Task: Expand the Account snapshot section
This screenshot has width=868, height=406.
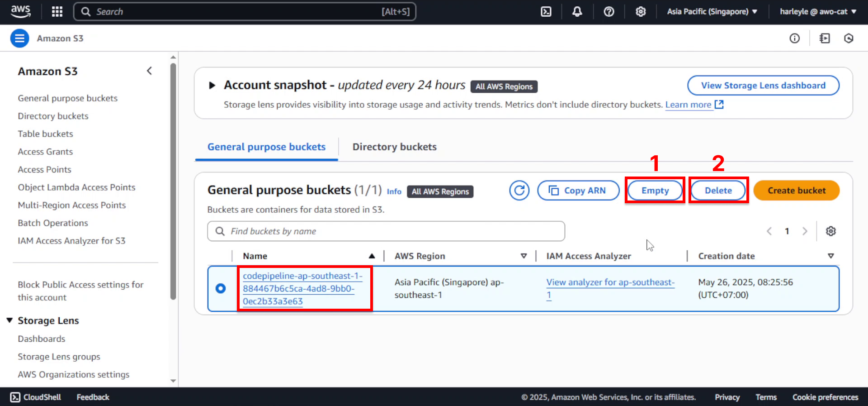Action: click(x=212, y=85)
